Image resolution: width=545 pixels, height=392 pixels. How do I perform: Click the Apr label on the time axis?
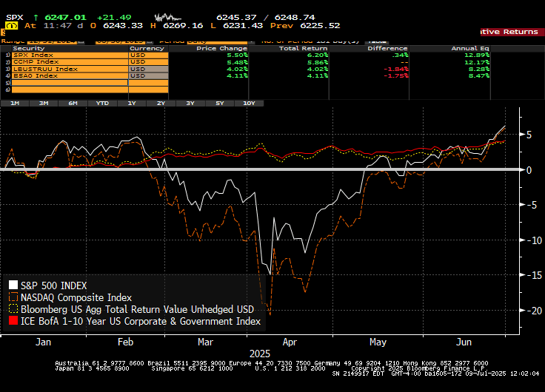coord(290,342)
